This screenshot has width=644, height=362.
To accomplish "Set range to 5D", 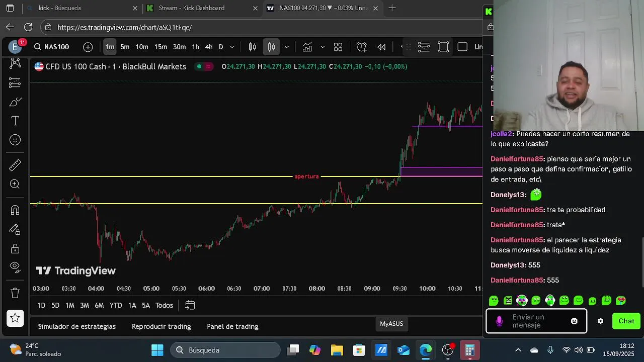I will coord(55,305).
